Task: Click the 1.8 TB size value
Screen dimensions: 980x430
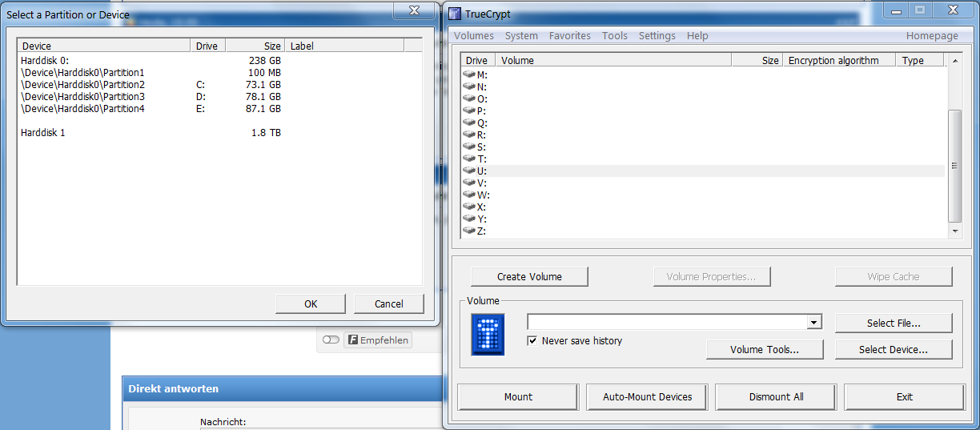Action: [x=266, y=132]
